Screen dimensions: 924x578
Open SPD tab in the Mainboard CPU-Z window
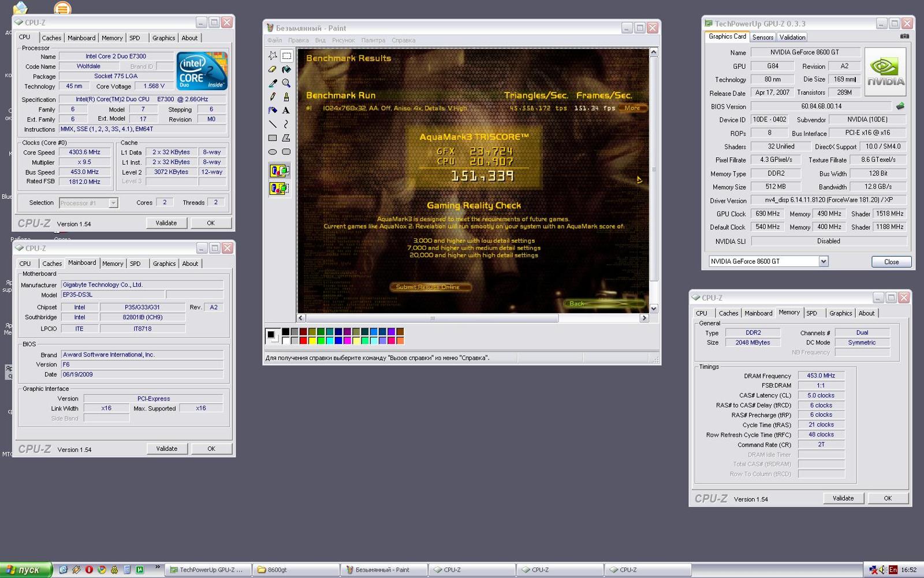[135, 264]
